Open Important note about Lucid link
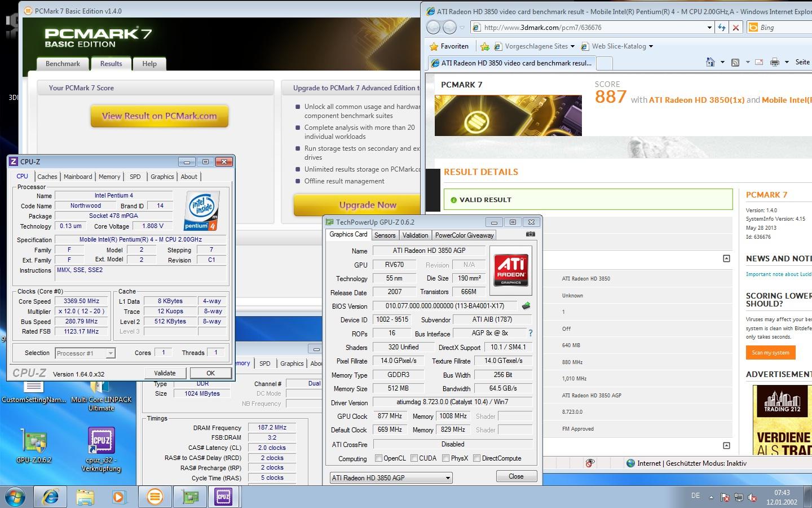The width and height of the screenshot is (812, 508). point(779,274)
